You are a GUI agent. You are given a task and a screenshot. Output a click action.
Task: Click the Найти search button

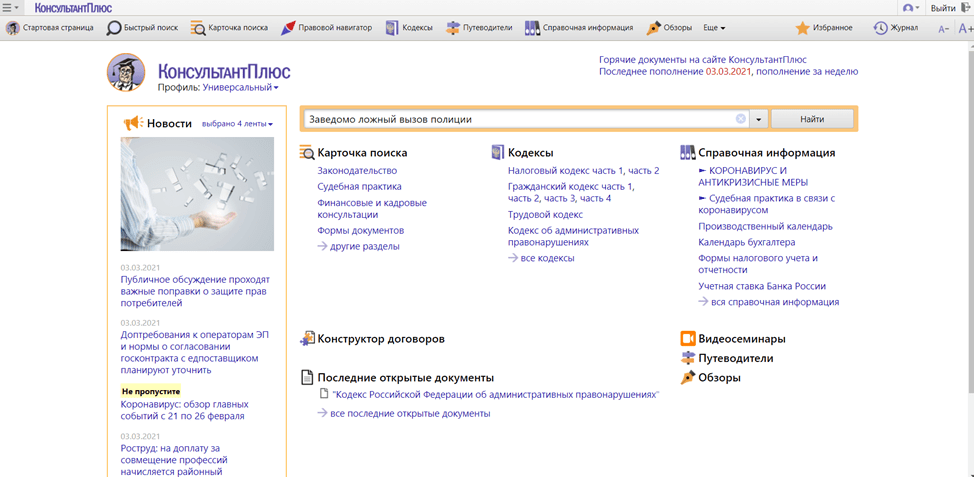[812, 119]
